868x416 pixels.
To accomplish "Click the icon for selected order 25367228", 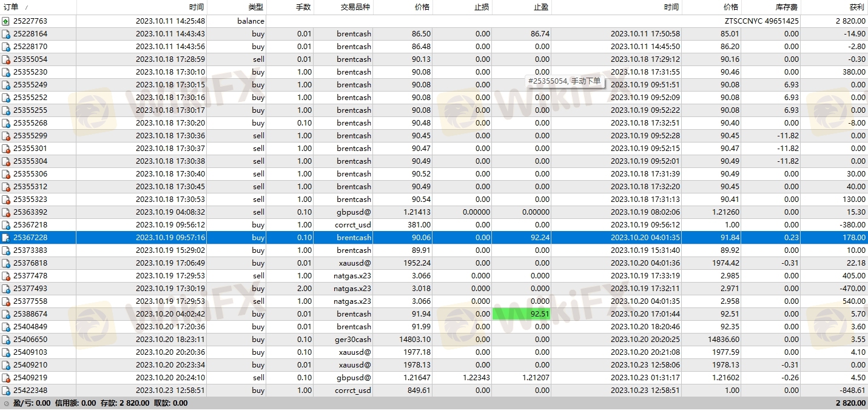I will pos(6,238).
